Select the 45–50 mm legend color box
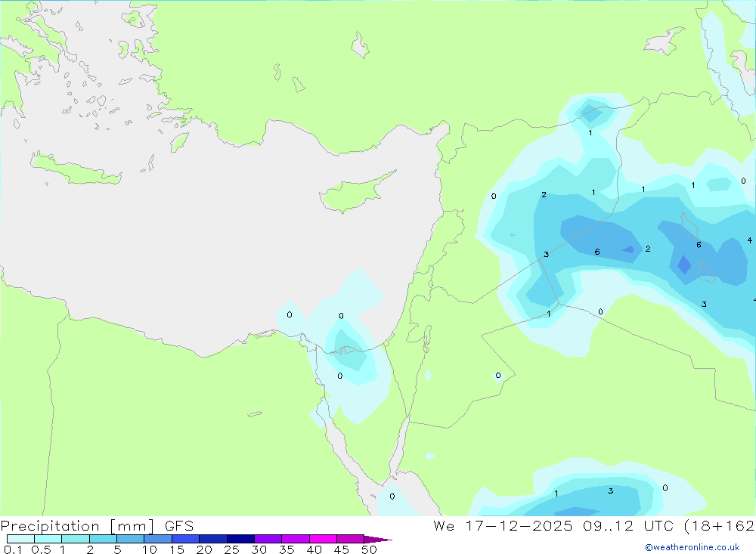 tap(350, 539)
